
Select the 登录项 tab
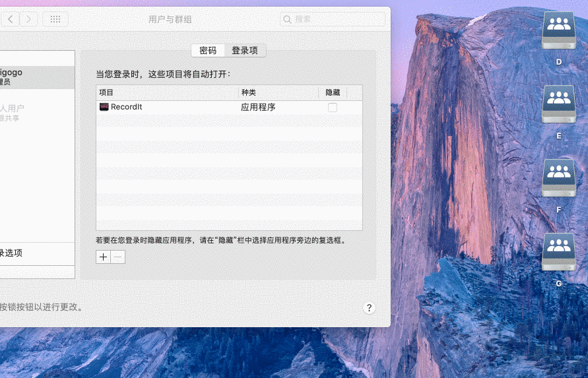[x=245, y=51]
